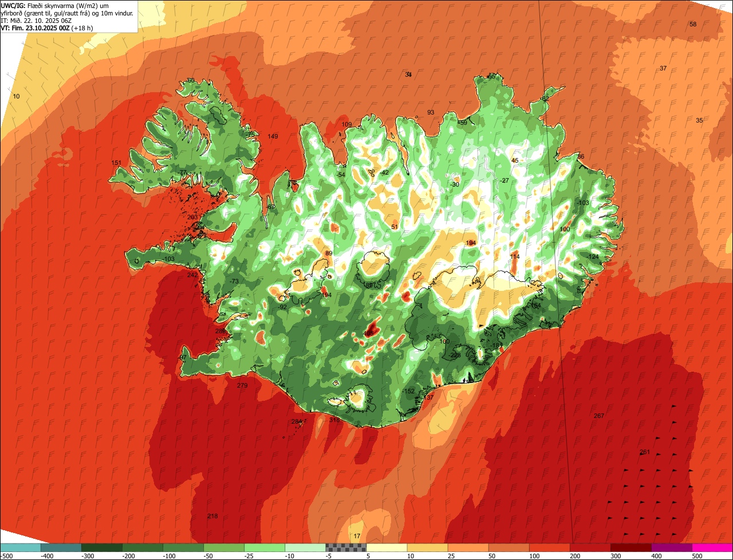733x560 pixels.
Task: Select the checkered -5 to 5 legend swatch
Action: pyautogui.click(x=346, y=547)
